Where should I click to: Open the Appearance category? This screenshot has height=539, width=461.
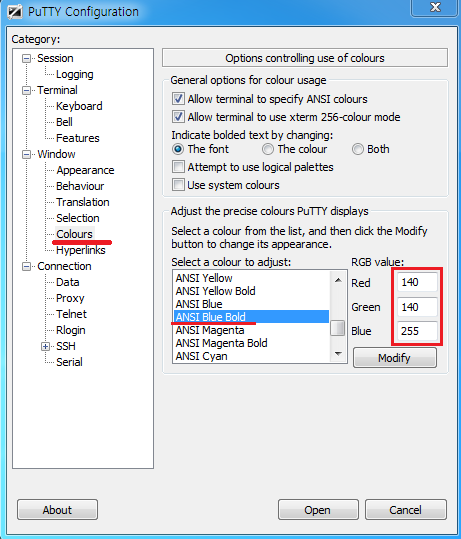click(85, 170)
